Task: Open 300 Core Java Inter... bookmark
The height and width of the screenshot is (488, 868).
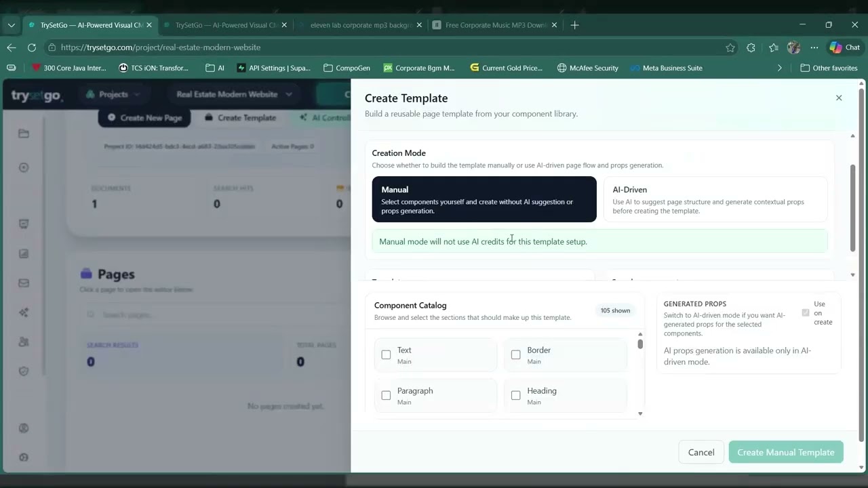Action: (69, 68)
